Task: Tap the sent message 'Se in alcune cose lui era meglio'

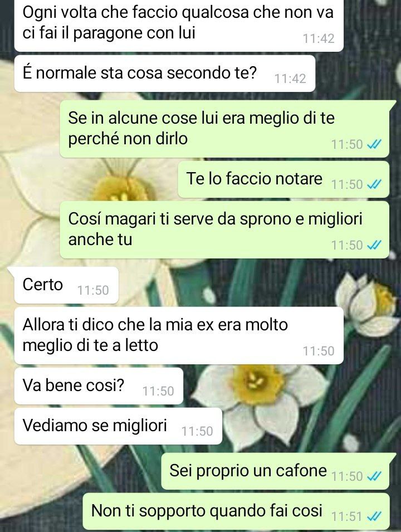Action: click(x=224, y=129)
